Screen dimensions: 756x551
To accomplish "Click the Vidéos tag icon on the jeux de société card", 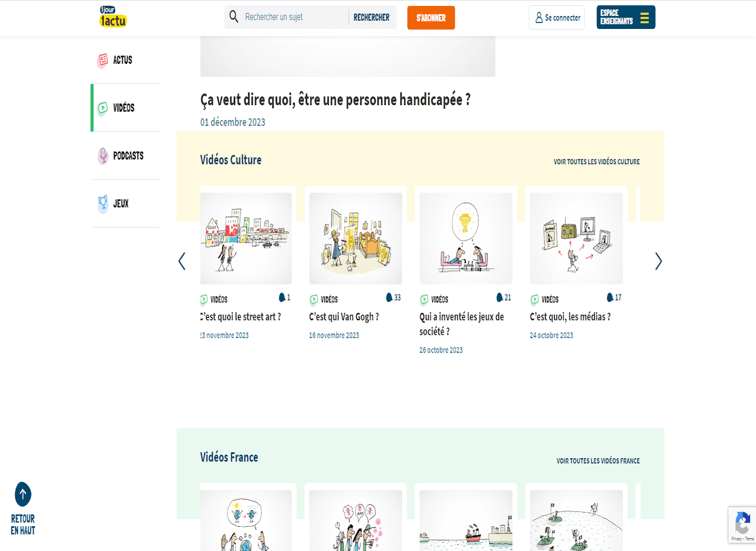I will [x=424, y=299].
